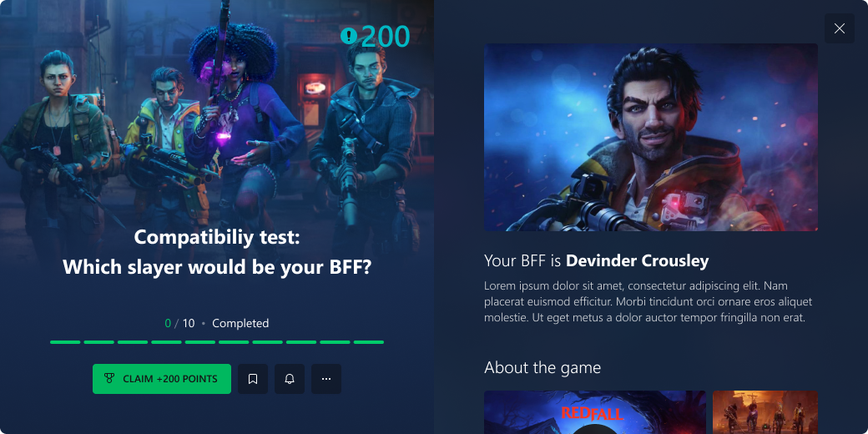The width and height of the screenshot is (868, 434).
Task: Click the Which slayer would be your BFF title
Action: tap(217, 267)
